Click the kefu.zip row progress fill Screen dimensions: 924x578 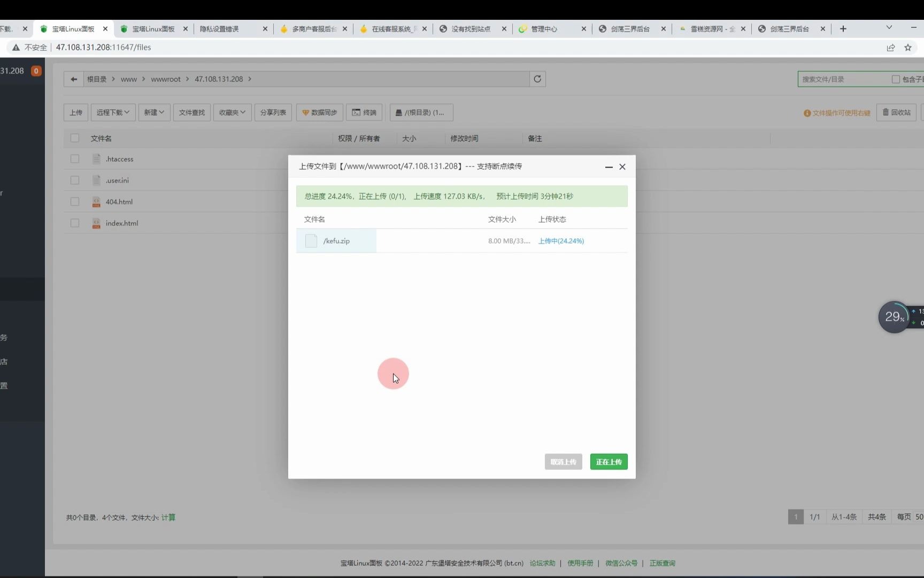click(336, 241)
